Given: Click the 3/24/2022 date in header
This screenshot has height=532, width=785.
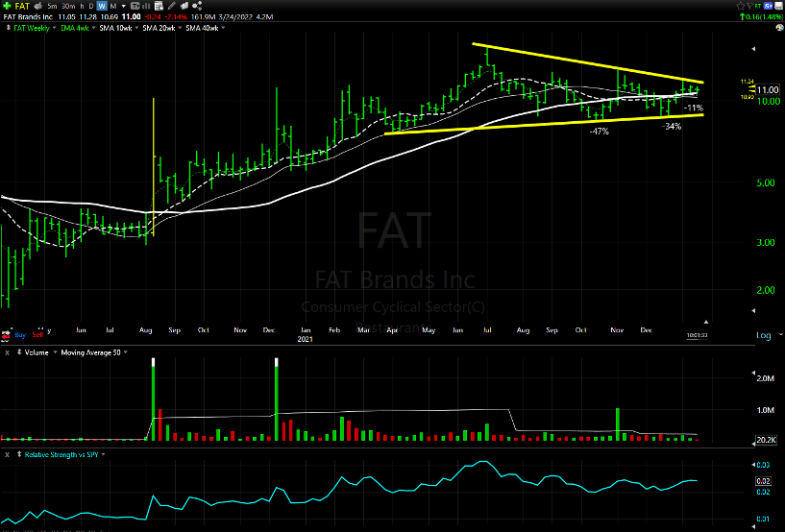Looking at the screenshot, I should 235,17.
